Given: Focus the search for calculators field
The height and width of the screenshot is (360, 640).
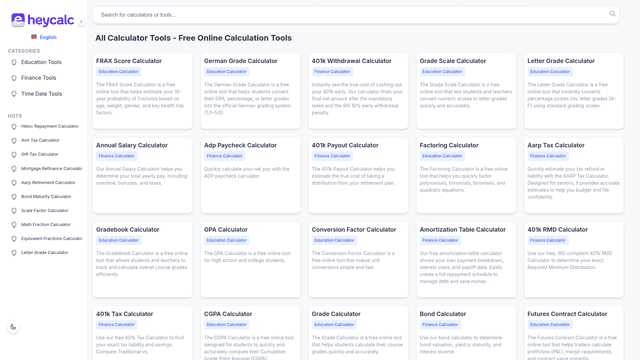Looking at the screenshot, I should 356,15.
